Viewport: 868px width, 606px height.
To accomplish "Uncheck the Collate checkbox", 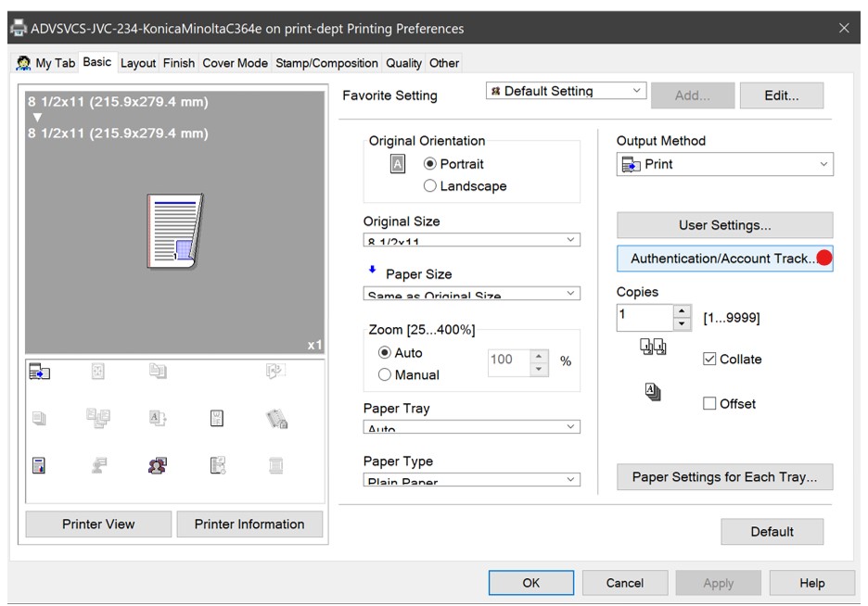I will (x=710, y=360).
